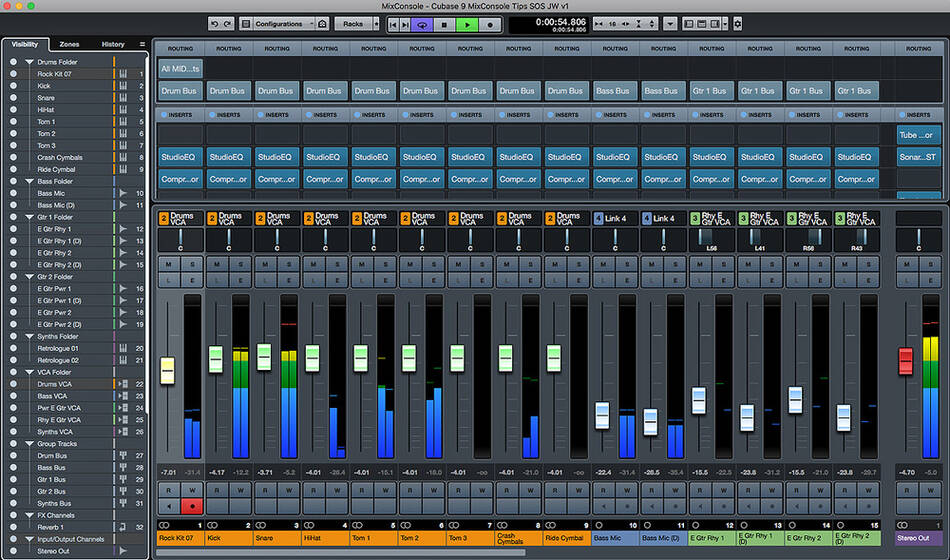Click the Find Tracks icon left of Configurations

click(x=245, y=24)
